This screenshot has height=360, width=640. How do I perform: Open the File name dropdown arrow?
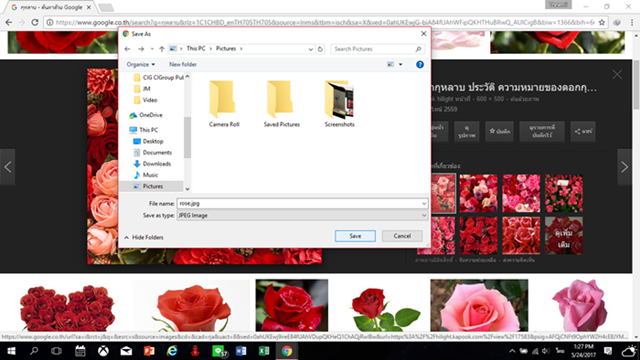coord(424,203)
